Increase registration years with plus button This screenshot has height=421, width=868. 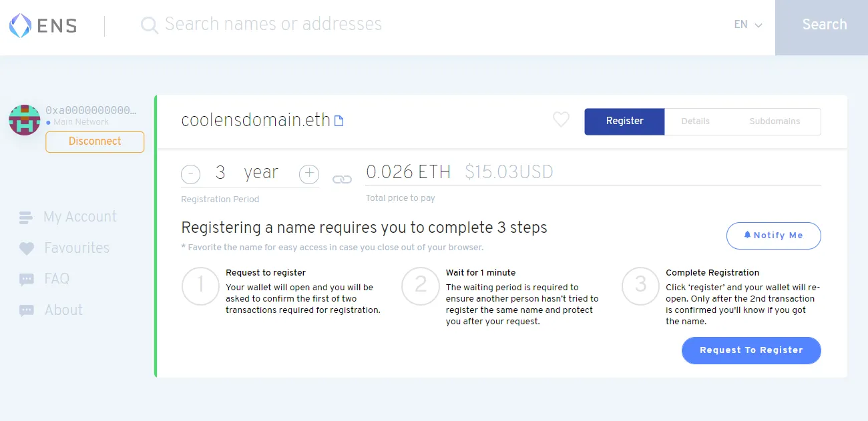[308, 174]
